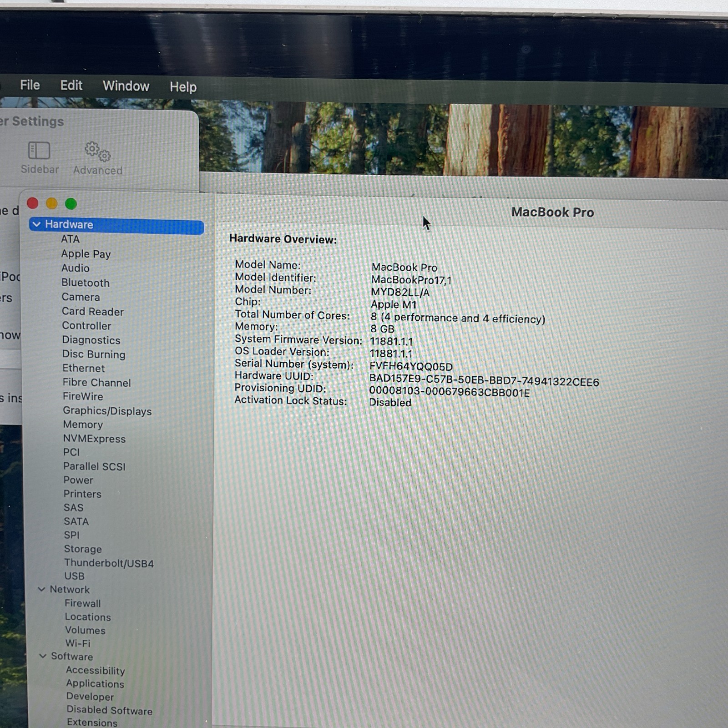
Task: Select Parallel SCSI in the sidebar
Action: (94, 466)
